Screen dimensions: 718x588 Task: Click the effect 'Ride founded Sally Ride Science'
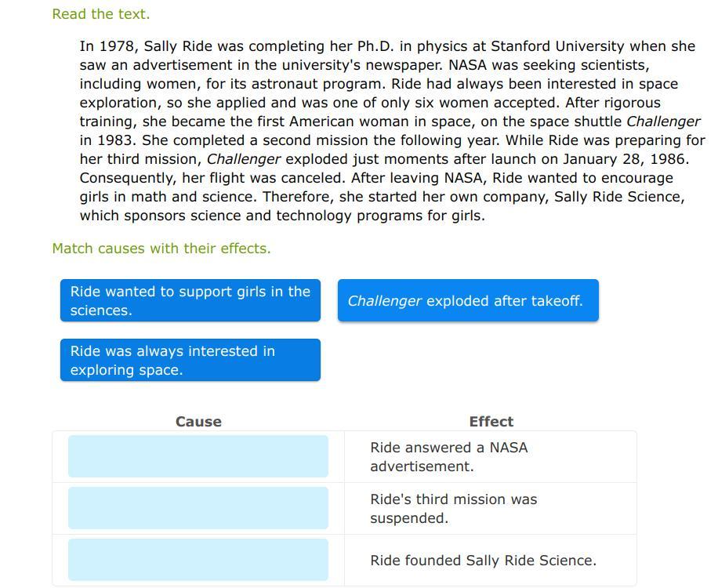[x=483, y=560]
